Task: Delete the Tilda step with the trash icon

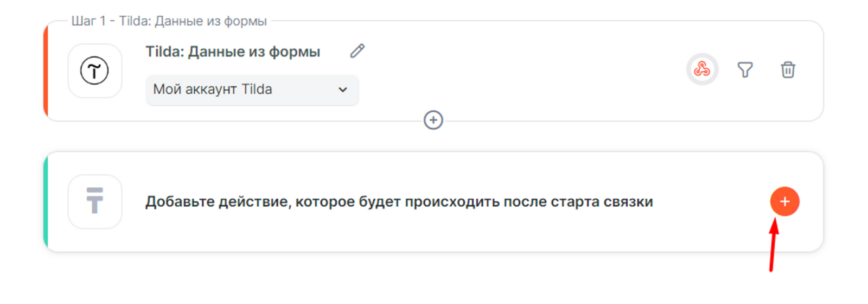Action: point(788,69)
